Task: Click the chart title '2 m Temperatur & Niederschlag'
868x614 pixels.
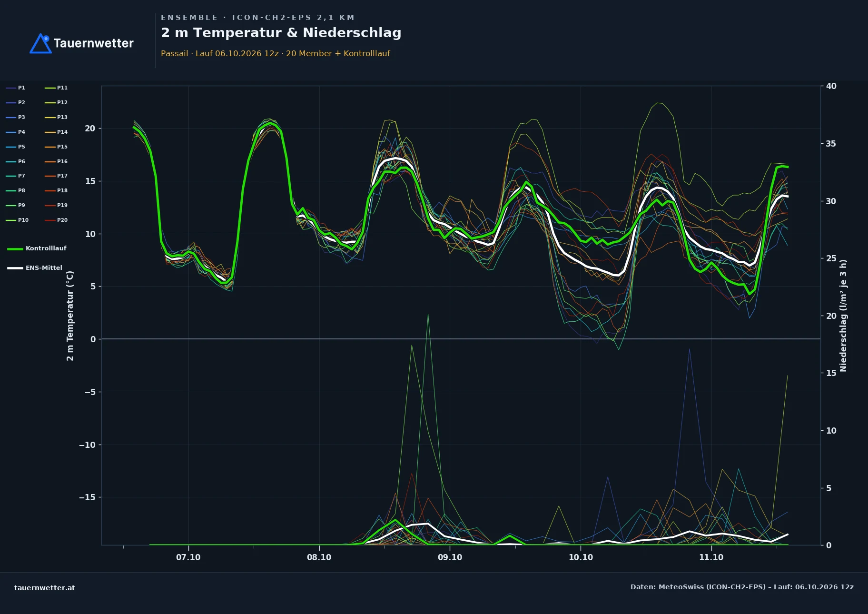Action: click(281, 33)
